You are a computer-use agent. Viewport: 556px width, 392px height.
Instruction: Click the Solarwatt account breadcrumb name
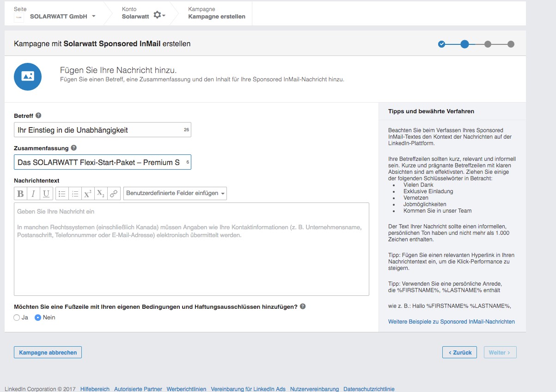click(135, 17)
